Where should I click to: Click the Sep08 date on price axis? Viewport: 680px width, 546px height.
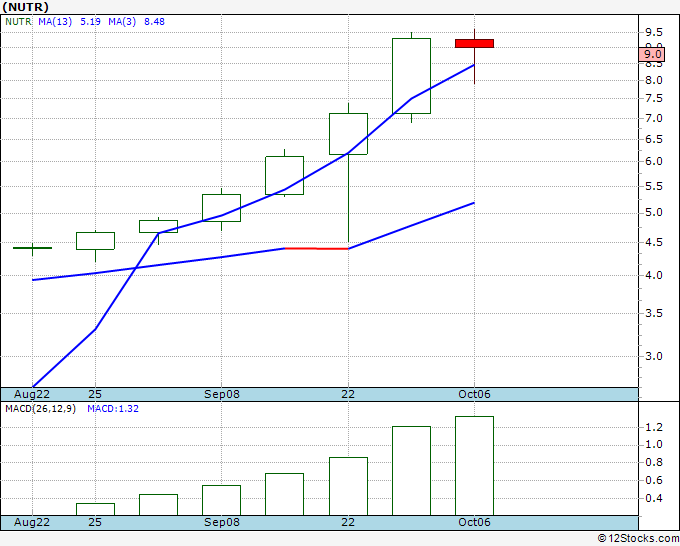222,394
